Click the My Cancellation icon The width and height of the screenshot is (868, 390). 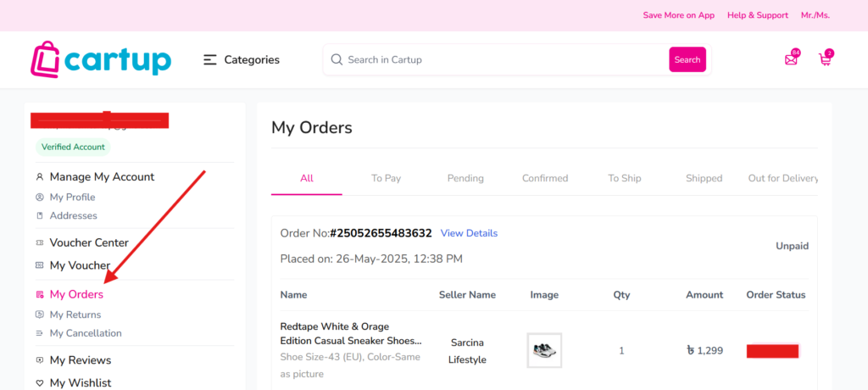click(x=39, y=333)
